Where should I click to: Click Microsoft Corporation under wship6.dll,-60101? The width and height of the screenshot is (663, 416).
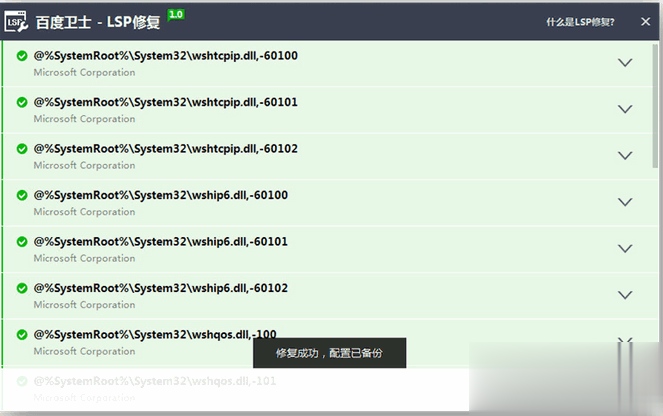coord(85,259)
